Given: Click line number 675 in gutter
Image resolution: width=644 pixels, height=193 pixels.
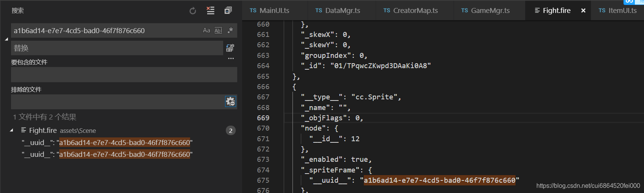Looking at the screenshot, I should [263, 180].
